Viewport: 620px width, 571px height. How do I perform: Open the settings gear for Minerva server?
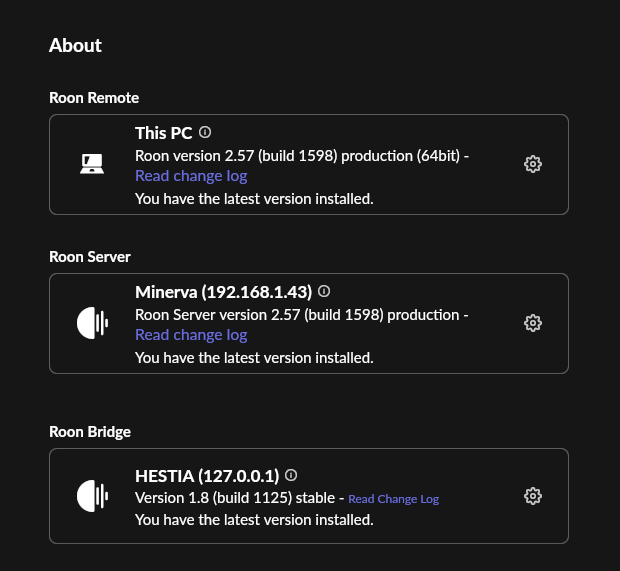533,323
